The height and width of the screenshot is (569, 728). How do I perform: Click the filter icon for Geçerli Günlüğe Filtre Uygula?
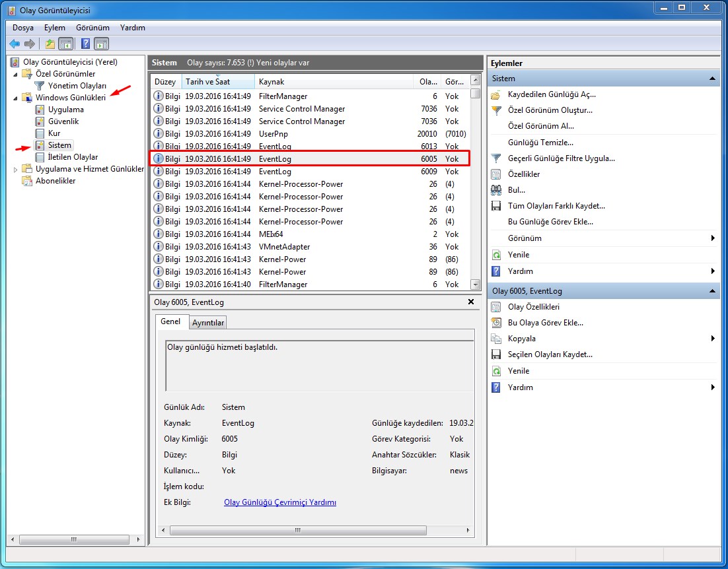click(x=496, y=158)
